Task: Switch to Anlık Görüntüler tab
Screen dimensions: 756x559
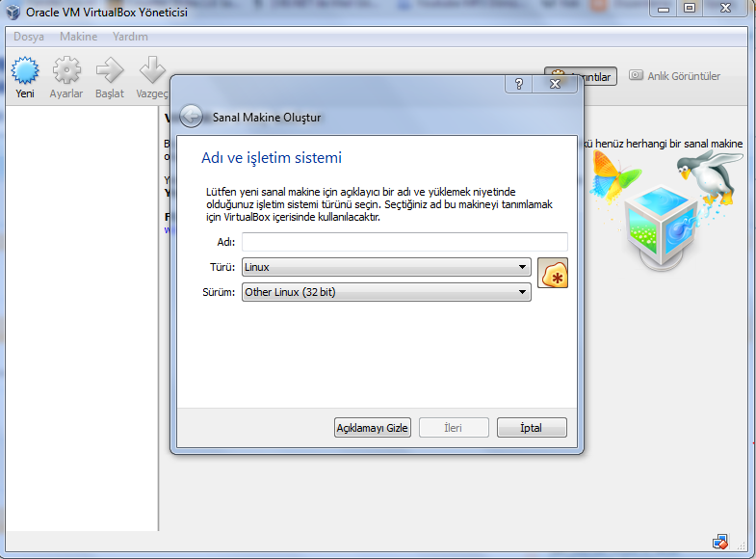Action: [x=674, y=76]
